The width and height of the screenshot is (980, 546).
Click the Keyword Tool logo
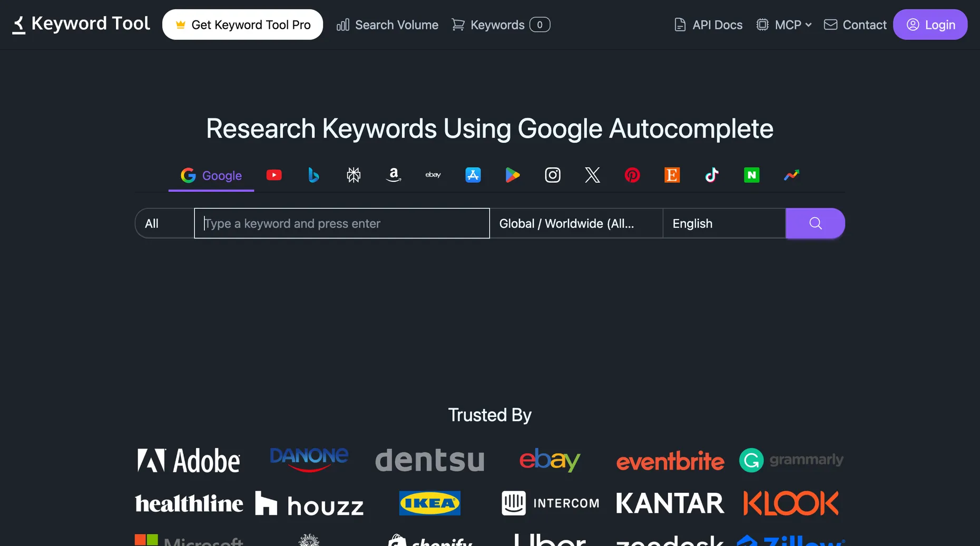click(81, 24)
